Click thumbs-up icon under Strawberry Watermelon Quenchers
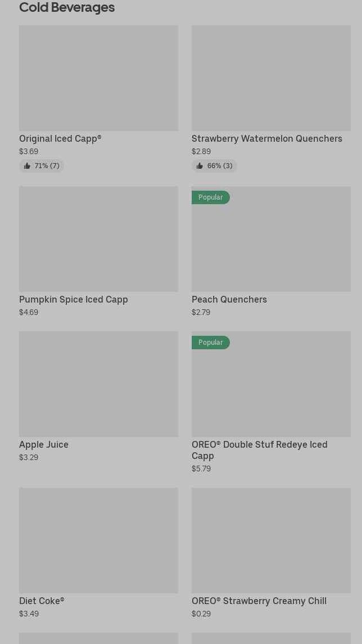The width and height of the screenshot is (362, 644). point(200,166)
